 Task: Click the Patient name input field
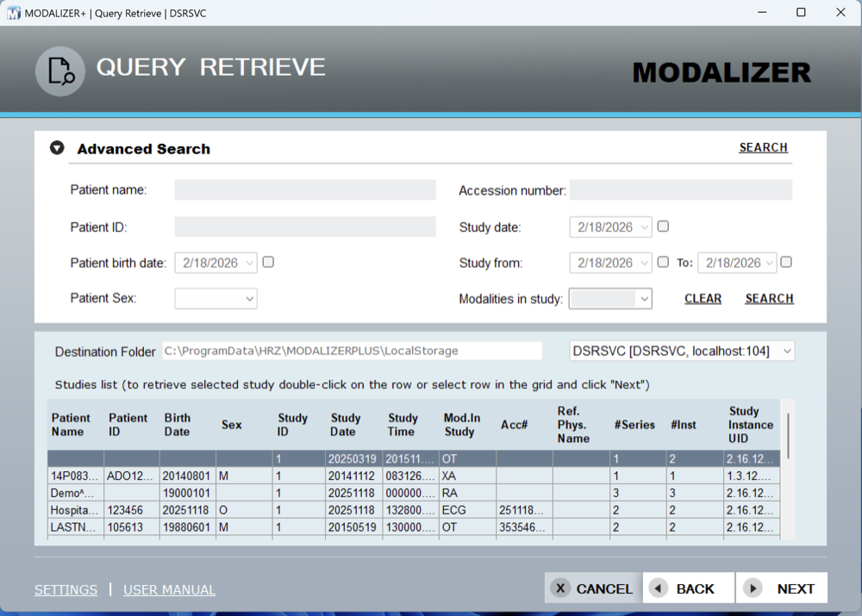305,190
